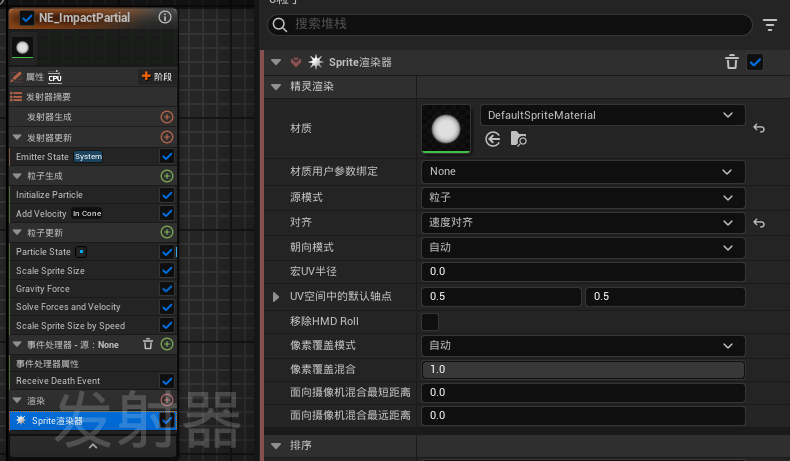Screen dimensions: 790x461
Task: Add module to 事件处理器 with plus icon
Action: click(167, 344)
